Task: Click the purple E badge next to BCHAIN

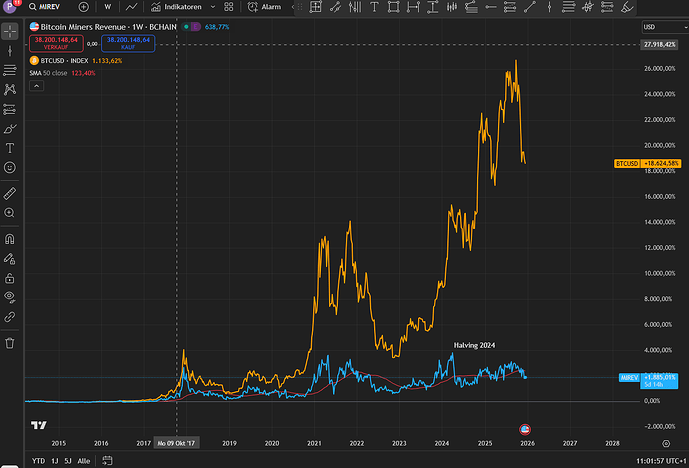Action: [x=196, y=27]
